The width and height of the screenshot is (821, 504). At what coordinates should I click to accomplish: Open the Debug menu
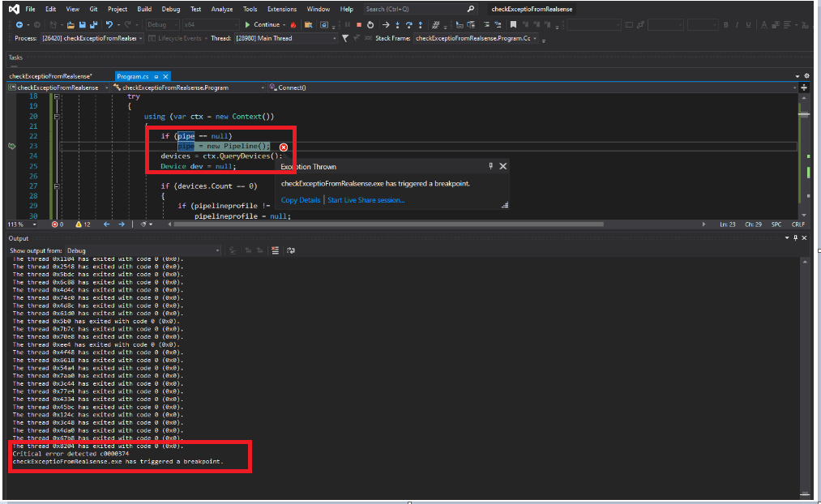171,9
